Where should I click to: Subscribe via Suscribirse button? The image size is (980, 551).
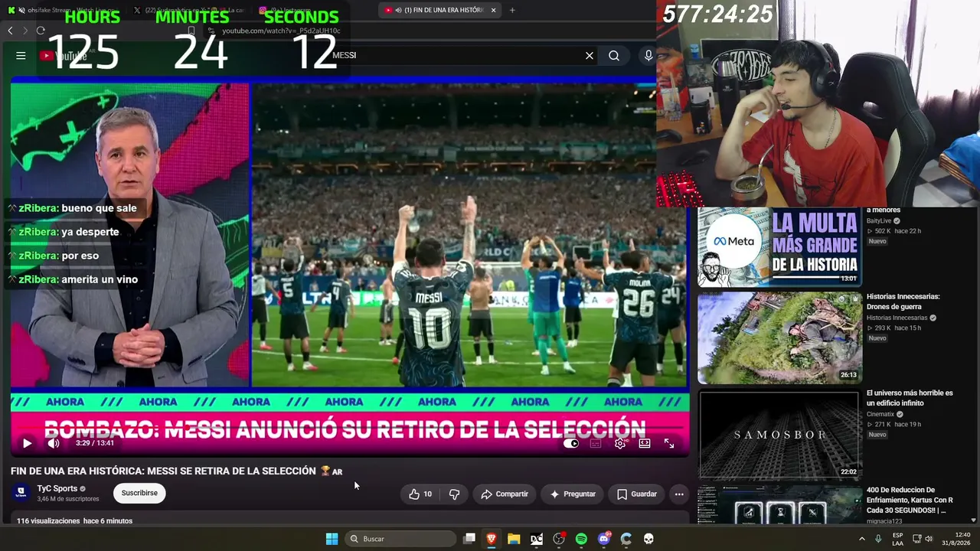tap(139, 493)
